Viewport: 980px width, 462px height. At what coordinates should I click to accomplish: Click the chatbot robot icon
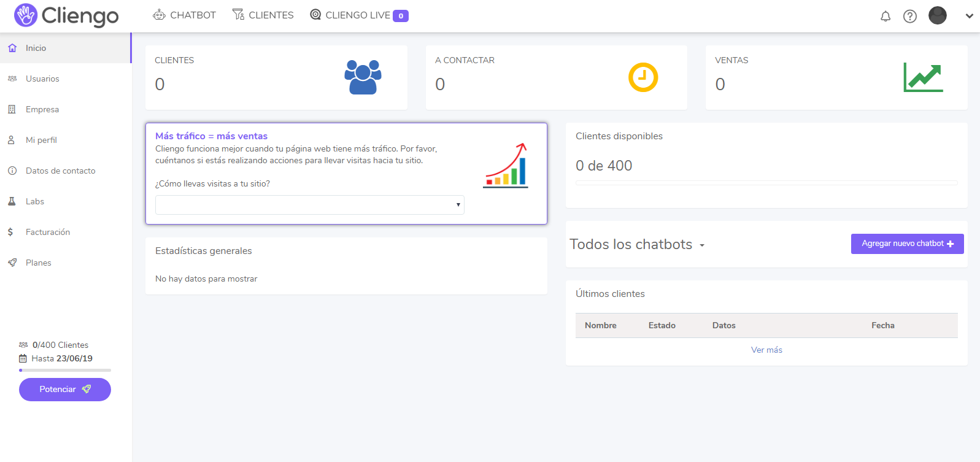coord(160,15)
